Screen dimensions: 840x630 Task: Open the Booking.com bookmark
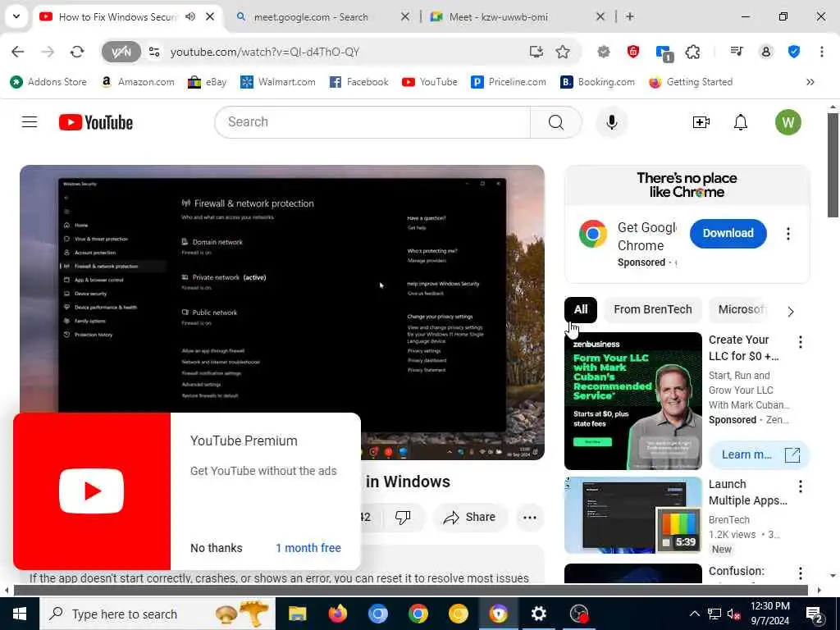pos(597,82)
